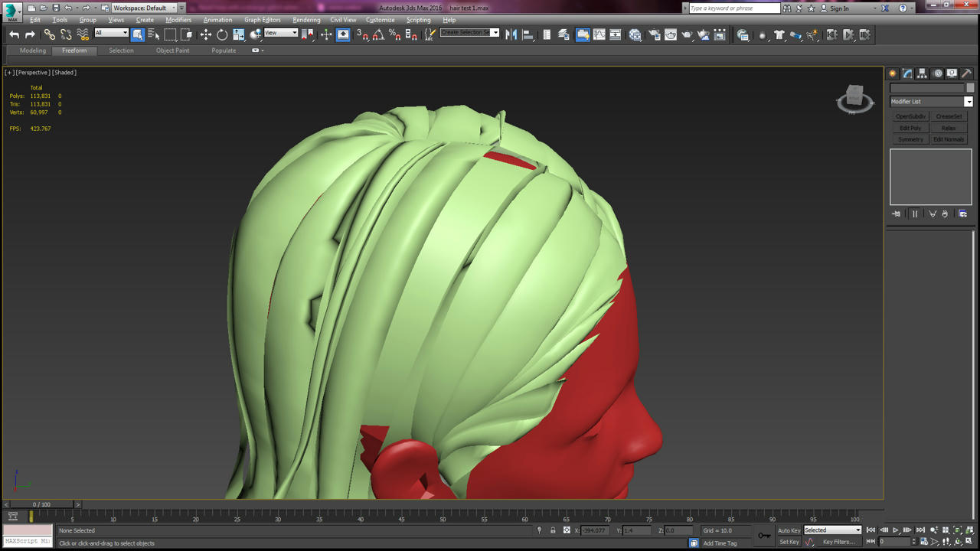
Task: Click the MAXScript mini listener pink field
Action: coord(28,530)
